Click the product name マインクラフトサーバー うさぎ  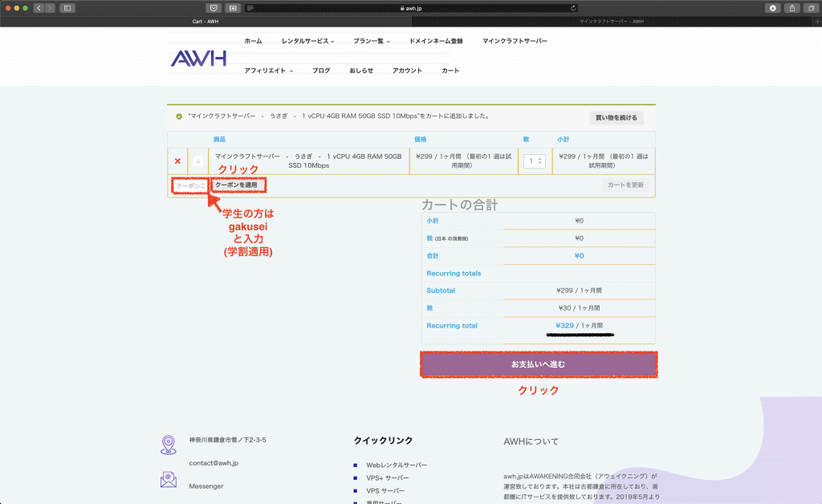click(x=308, y=161)
